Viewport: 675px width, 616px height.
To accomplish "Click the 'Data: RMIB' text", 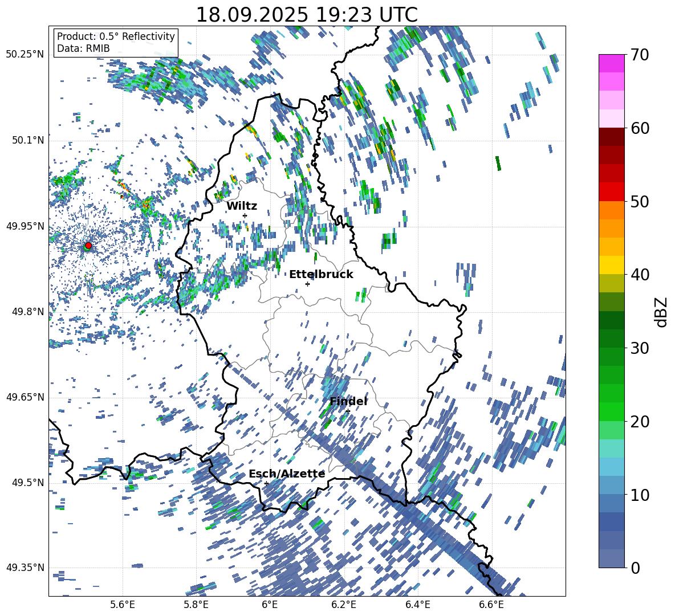I will (x=83, y=48).
